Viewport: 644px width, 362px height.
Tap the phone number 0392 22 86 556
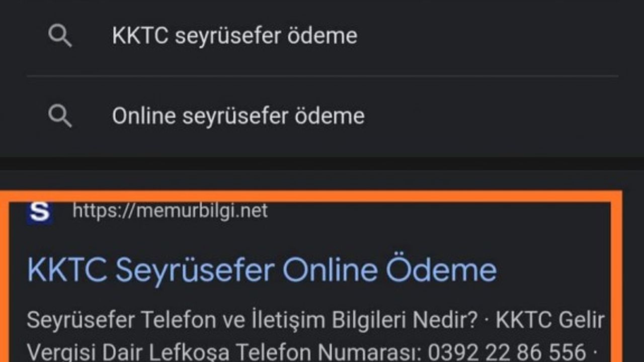point(507,351)
